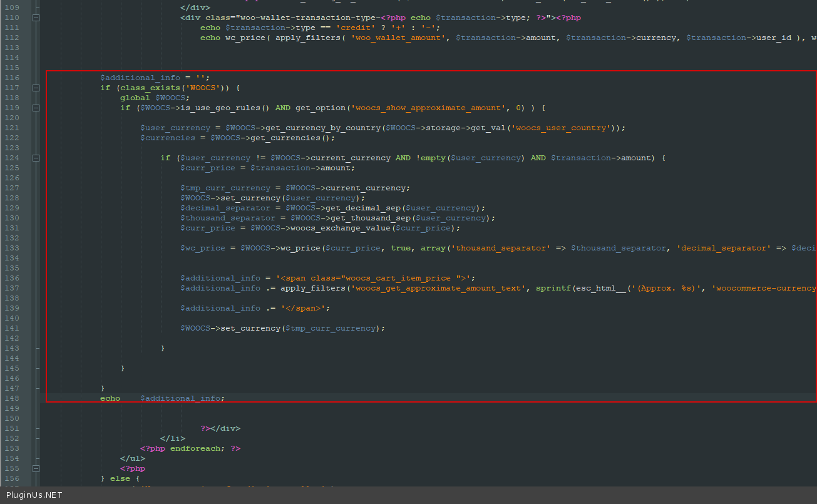Click line number 148 in the gutter
The image size is (817, 504).
tap(13, 398)
